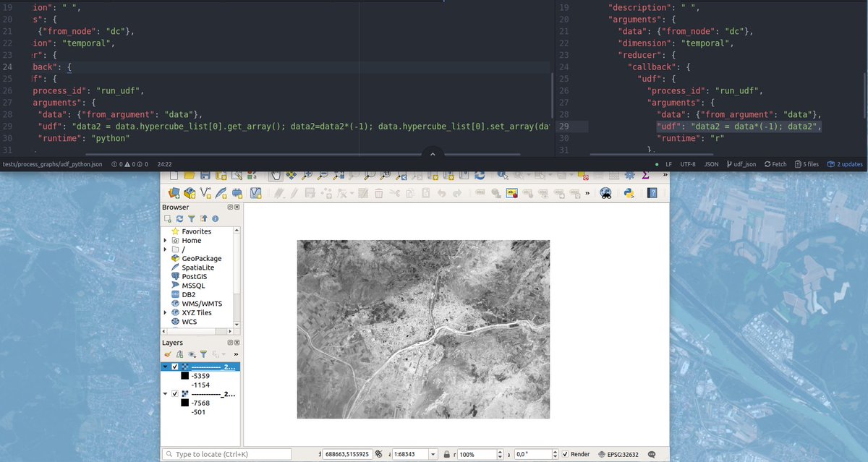Click the Add Item icon in Browser panel
The width and height of the screenshot is (868, 462).
point(168,218)
